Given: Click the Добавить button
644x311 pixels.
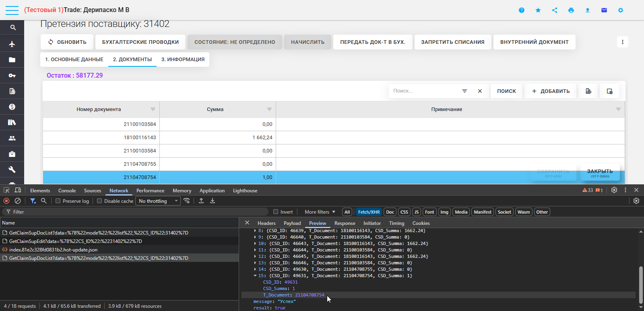Looking at the screenshot, I should (551, 91).
